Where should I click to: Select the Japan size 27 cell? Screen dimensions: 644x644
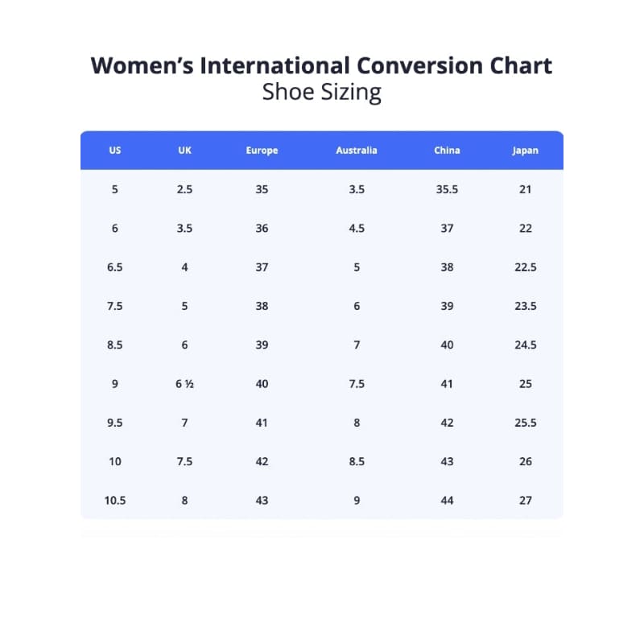coord(526,501)
